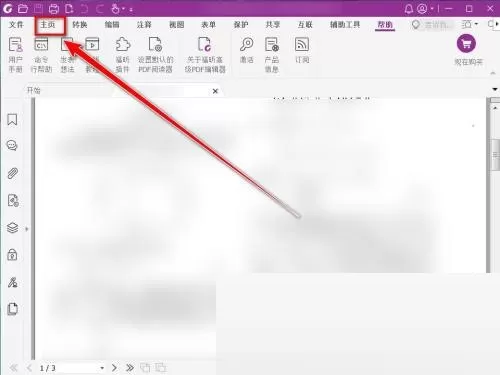Go to the next page

pos(114,368)
